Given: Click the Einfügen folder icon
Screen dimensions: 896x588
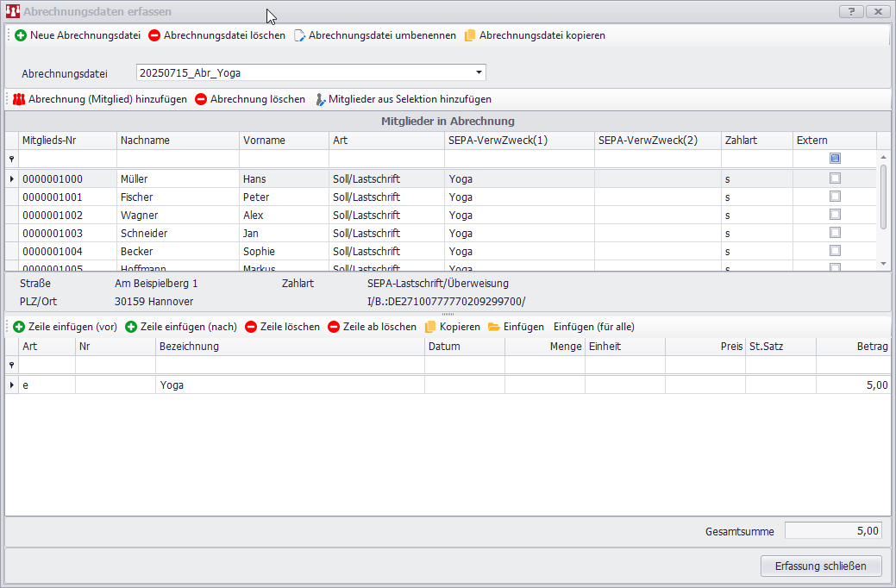Looking at the screenshot, I should click(494, 328).
